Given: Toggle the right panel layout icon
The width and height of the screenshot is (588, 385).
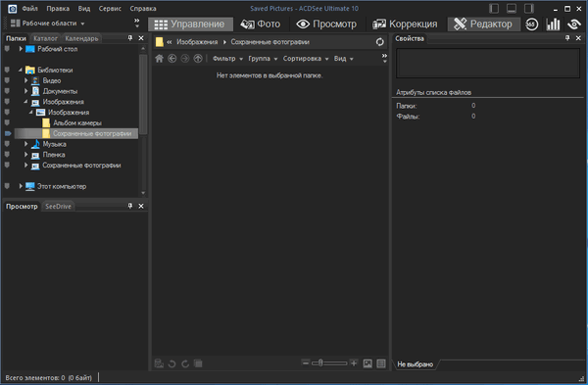Looking at the screenshot, I should pos(529,8).
